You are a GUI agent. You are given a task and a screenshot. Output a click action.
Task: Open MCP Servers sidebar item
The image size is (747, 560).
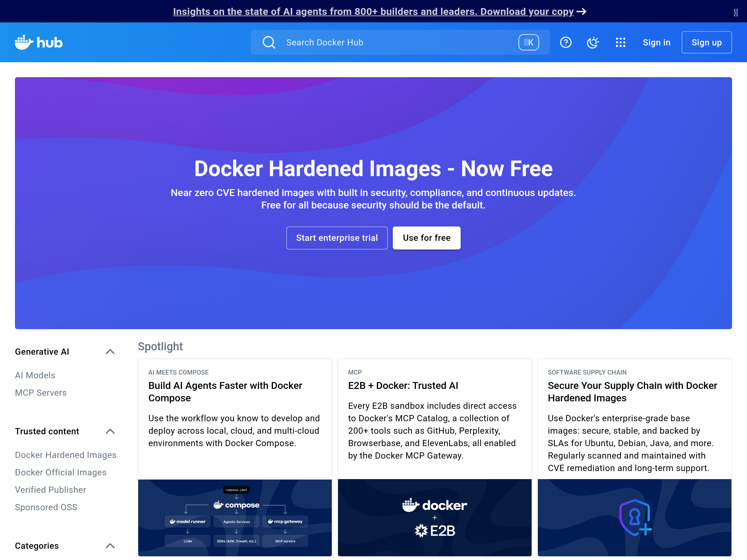41,393
